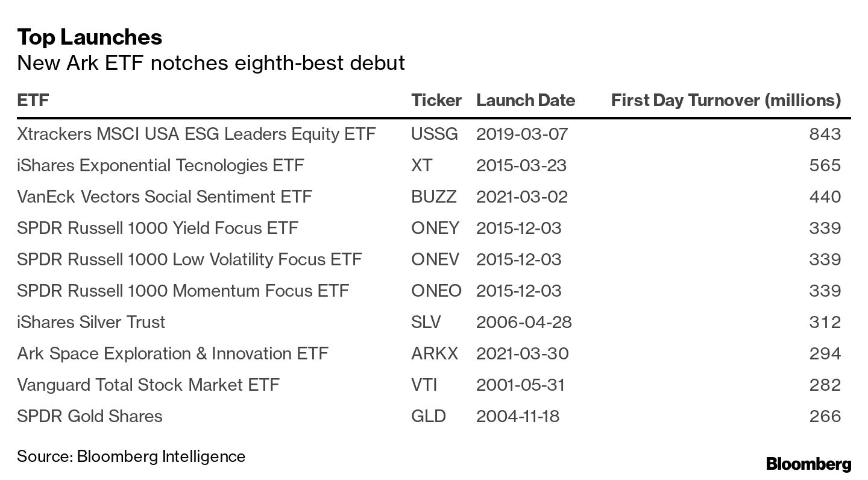
Task: Click the ETF column header
Action: [x=33, y=100]
